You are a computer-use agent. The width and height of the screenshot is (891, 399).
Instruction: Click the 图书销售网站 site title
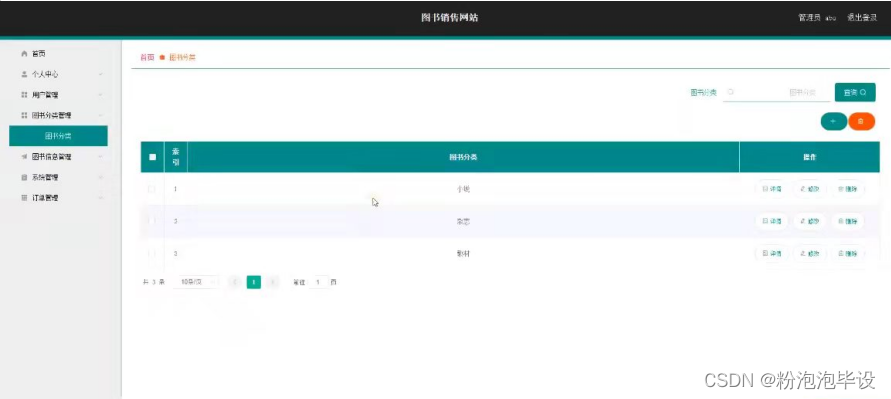(x=449, y=18)
